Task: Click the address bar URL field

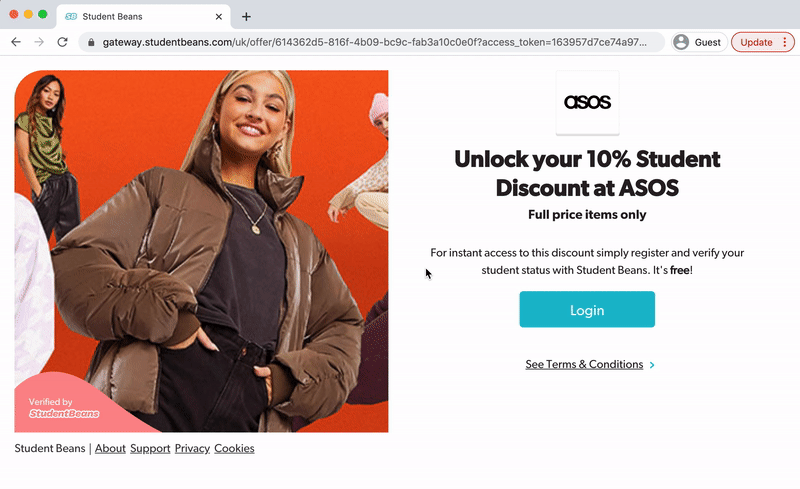Action: click(374, 42)
